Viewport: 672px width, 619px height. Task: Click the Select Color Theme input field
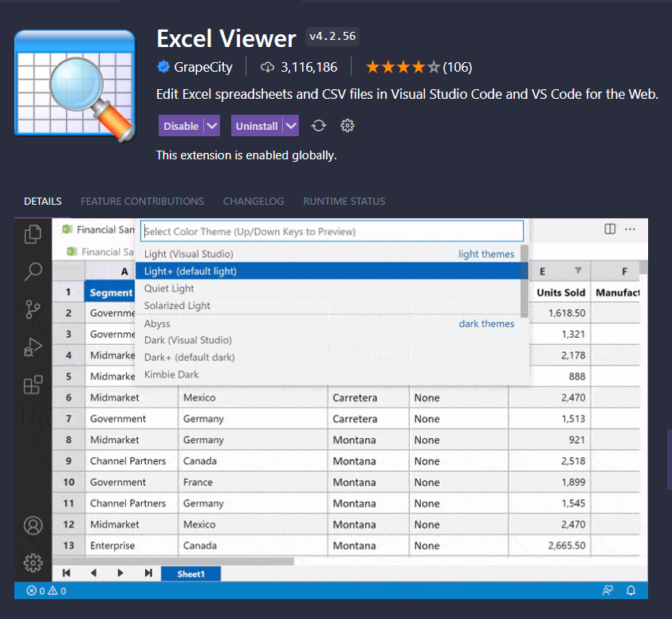coord(332,232)
